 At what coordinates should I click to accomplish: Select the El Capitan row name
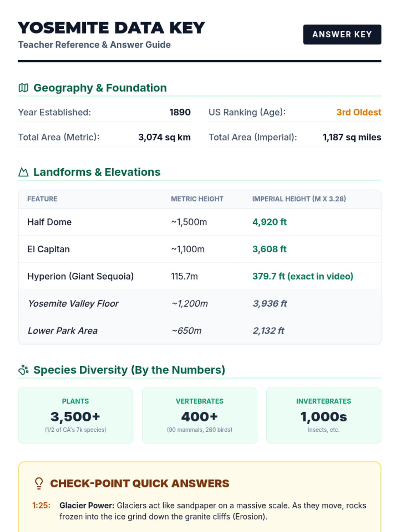click(x=49, y=249)
